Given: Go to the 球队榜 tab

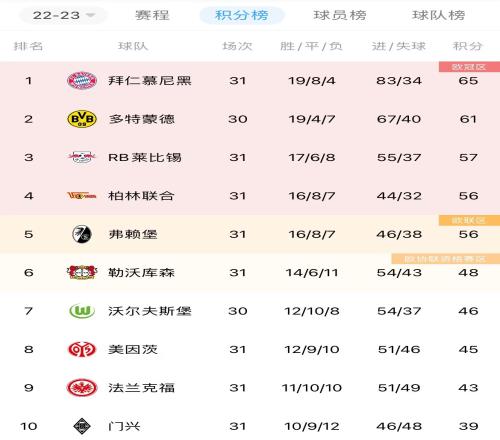Looking at the screenshot, I should [x=439, y=15].
